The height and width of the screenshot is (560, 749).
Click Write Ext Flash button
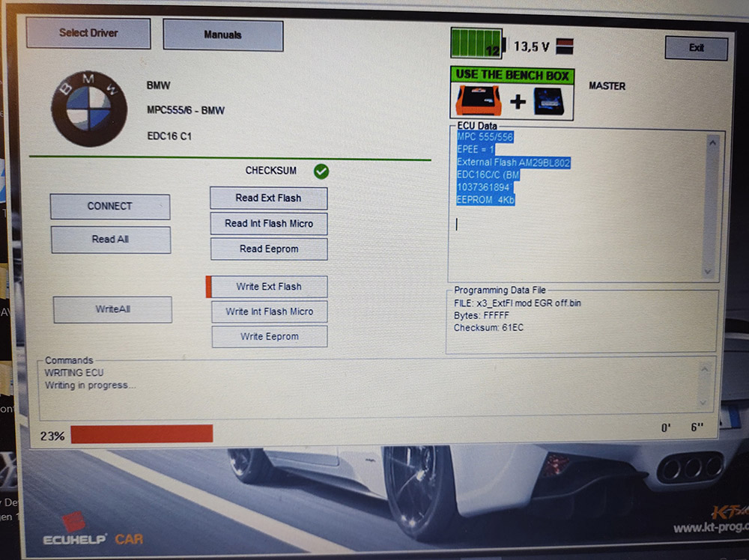(x=269, y=287)
